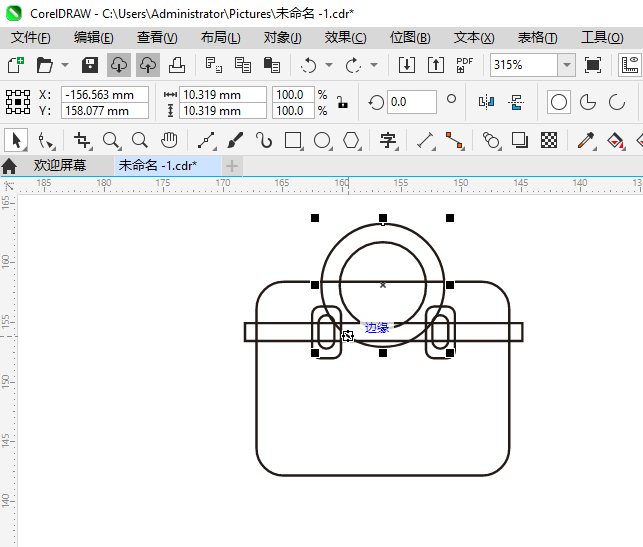Click the rotation angle input field
Image resolution: width=643 pixels, height=547 pixels.
point(411,102)
